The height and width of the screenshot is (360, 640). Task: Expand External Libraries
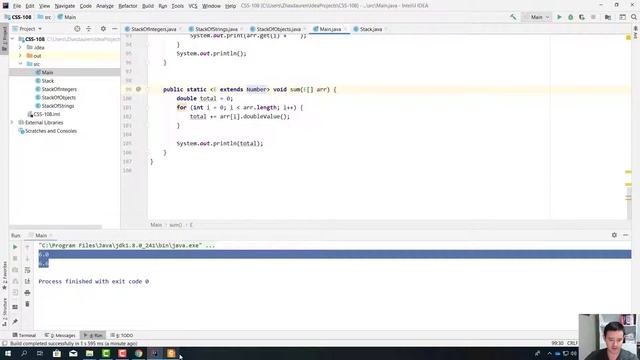tap(13, 122)
